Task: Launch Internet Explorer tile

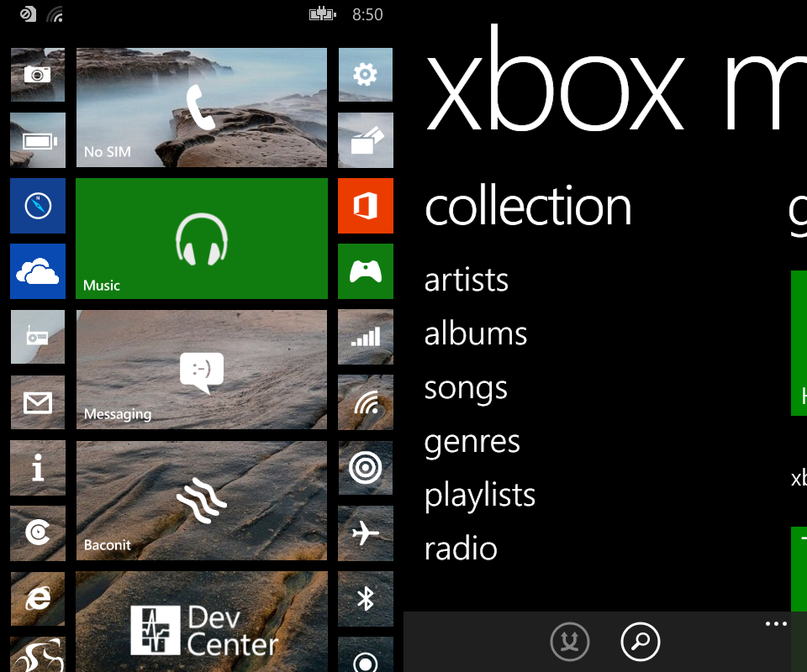Action: pos(37,598)
